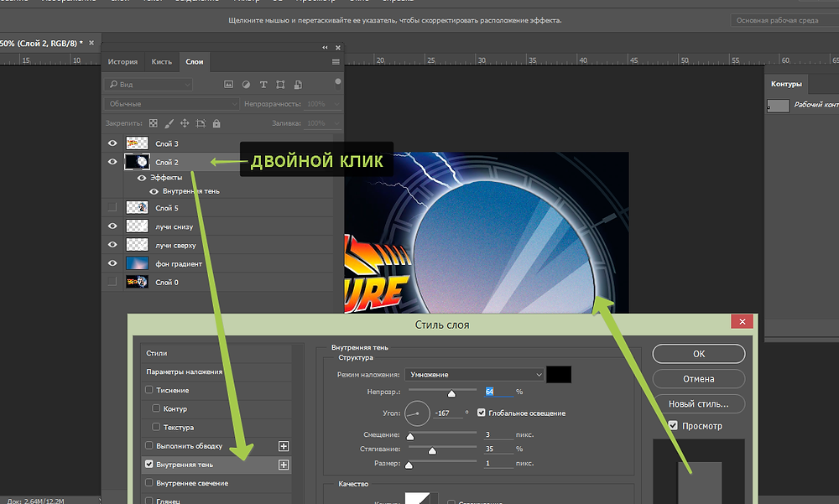Filter layers by pixel layers icon

(228, 85)
